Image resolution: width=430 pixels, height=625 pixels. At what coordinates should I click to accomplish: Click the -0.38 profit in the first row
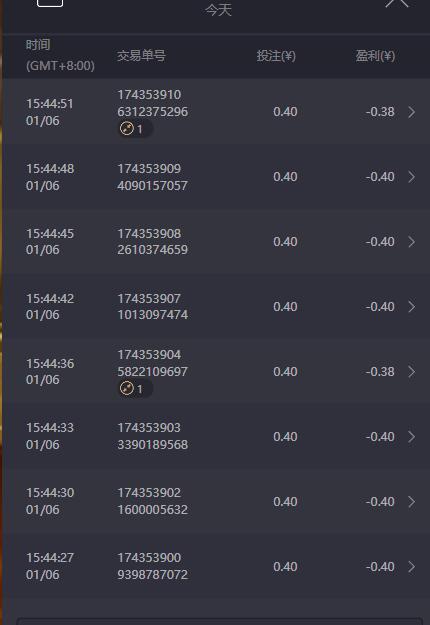380,112
